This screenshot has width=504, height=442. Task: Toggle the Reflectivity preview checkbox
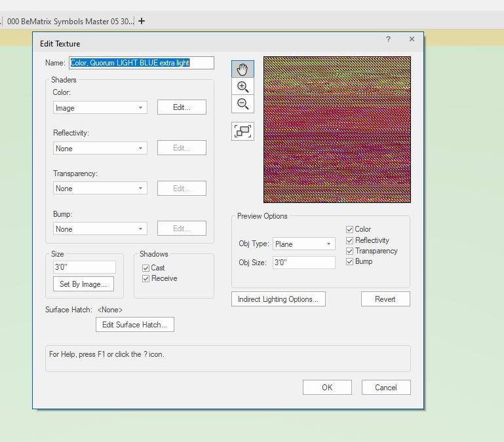[350, 240]
